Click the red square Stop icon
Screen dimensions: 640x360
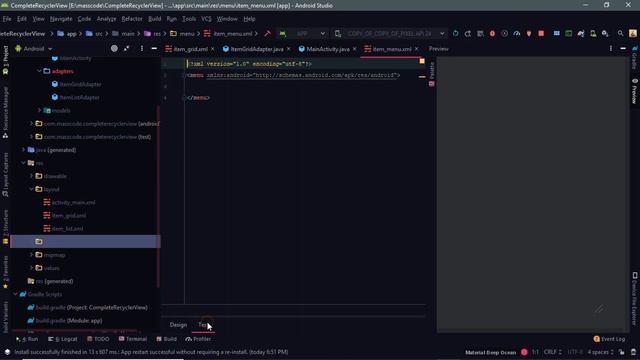click(x=541, y=33)
